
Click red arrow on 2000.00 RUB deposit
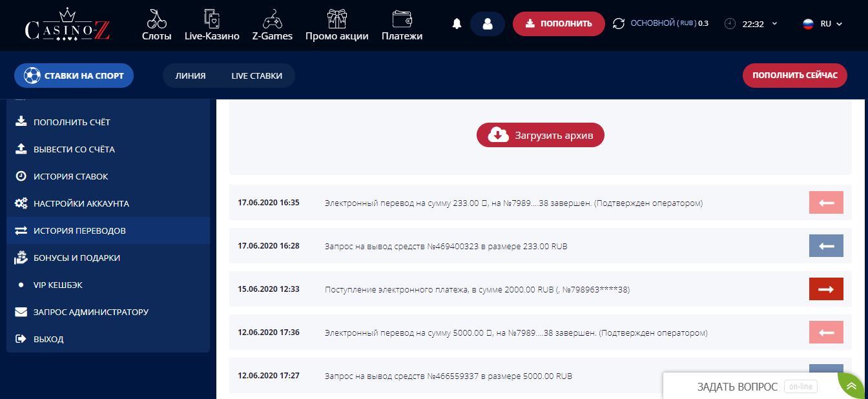point(826,289)
